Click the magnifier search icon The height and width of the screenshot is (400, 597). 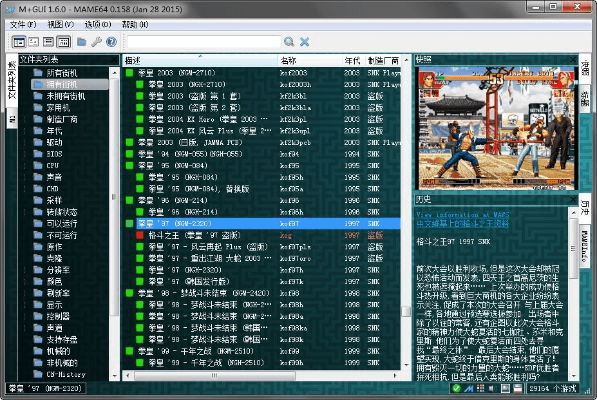289,41
